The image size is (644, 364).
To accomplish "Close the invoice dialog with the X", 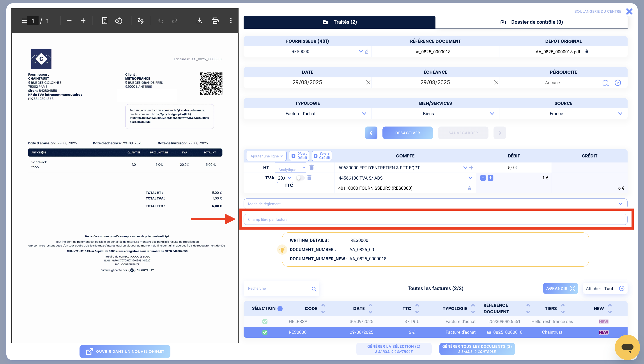I will [x=629, y=11].
